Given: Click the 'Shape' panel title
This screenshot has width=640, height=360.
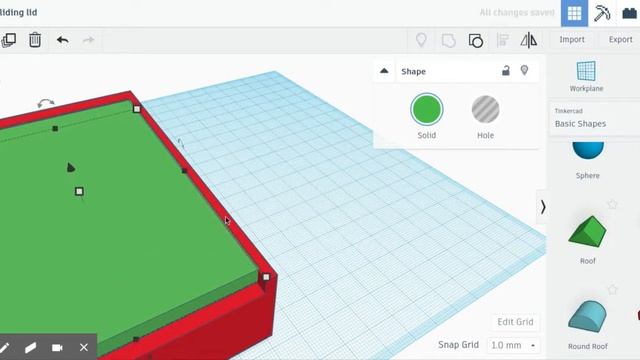Looking at the screenshot, I should [x=413, y=71].
